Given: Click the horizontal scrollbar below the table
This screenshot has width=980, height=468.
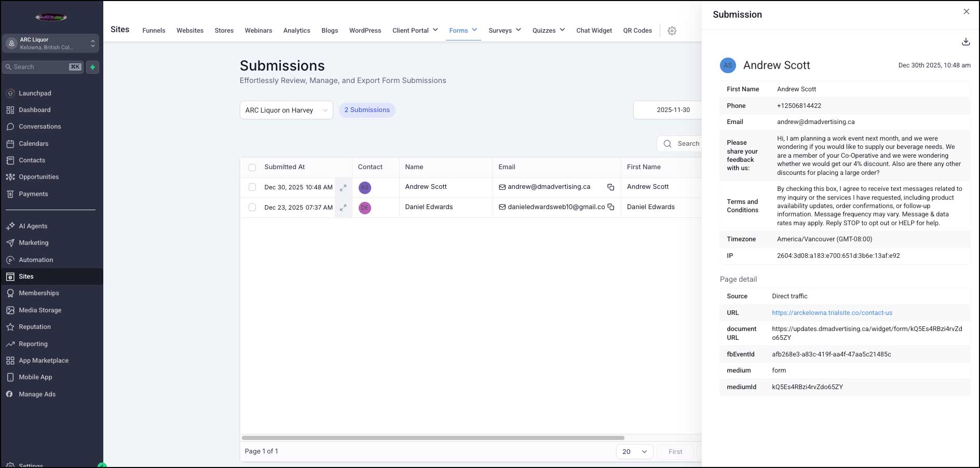Looking at the screenshot, I should (x=433, y=438).
